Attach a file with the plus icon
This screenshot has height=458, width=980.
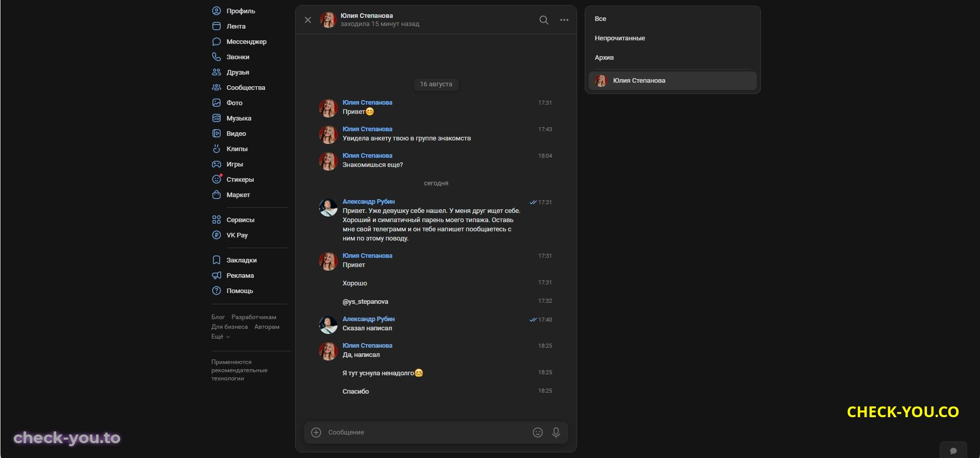click(316, 432)
